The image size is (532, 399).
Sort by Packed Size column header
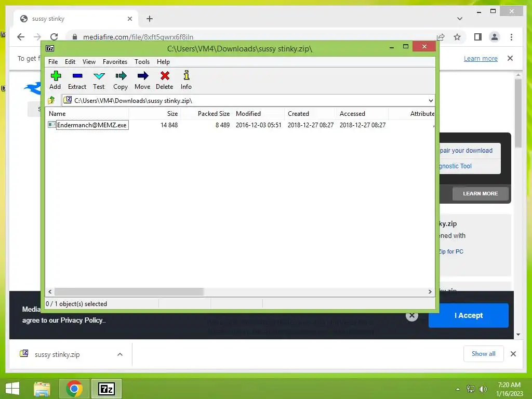[x=207, y=114]
